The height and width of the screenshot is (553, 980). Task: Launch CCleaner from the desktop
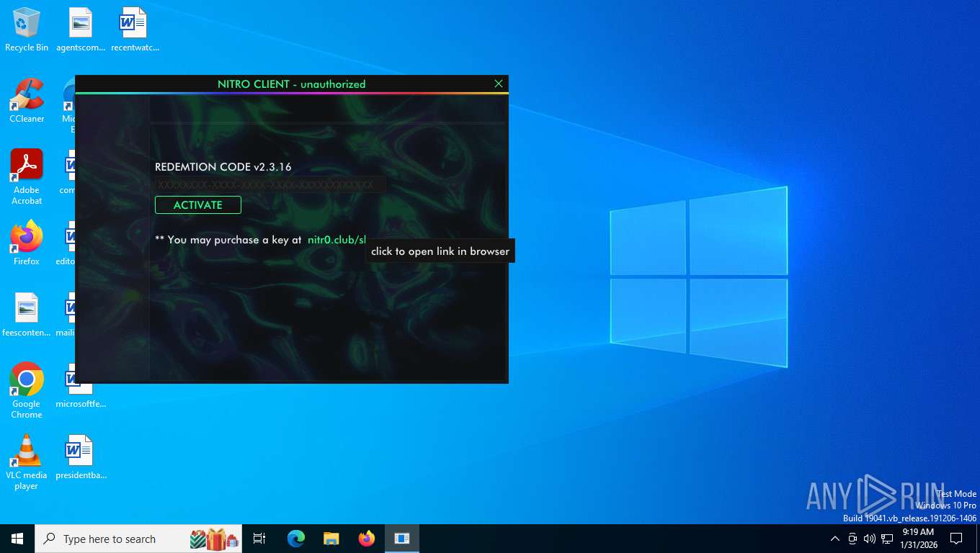point(27,101)
